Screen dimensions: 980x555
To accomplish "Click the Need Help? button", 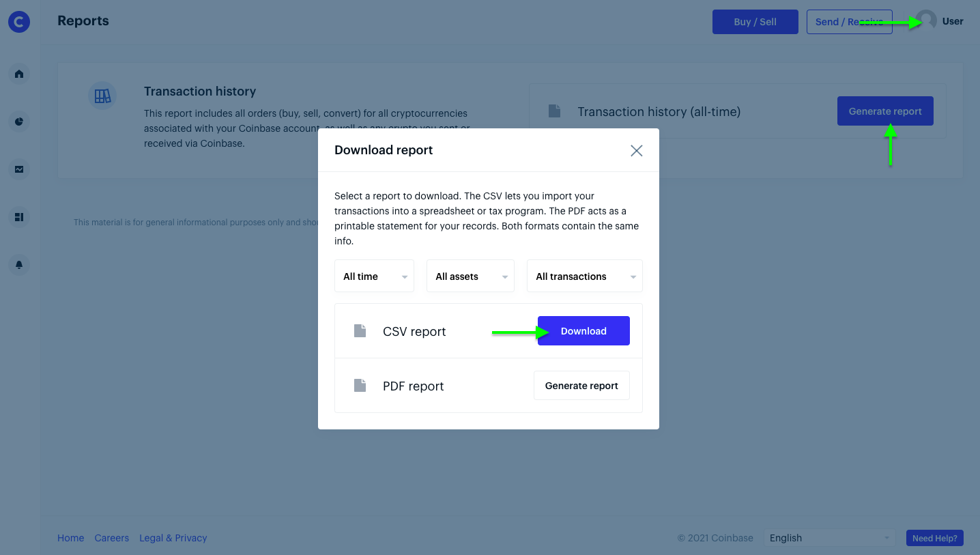I will [x=935, y=538].
